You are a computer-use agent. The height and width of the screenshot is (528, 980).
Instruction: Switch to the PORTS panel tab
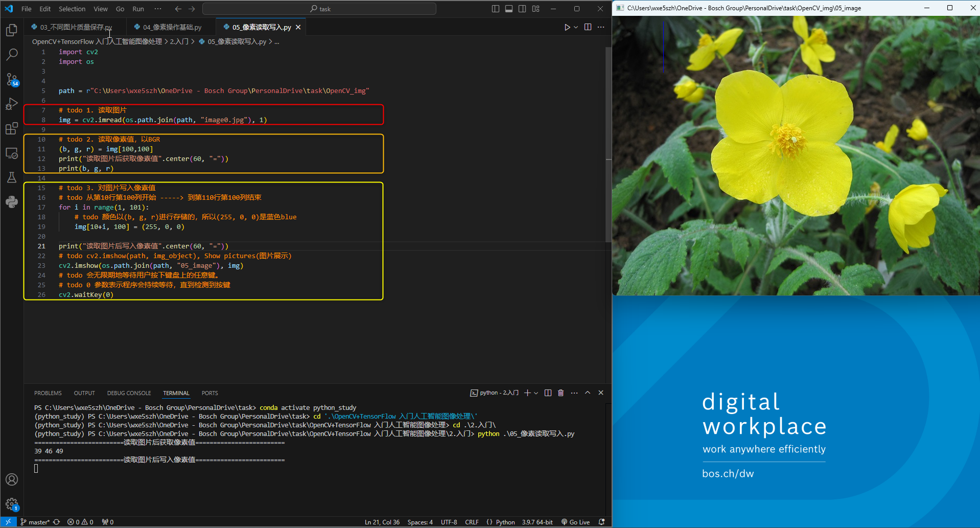pyautogui.click(x=209, y=393)
